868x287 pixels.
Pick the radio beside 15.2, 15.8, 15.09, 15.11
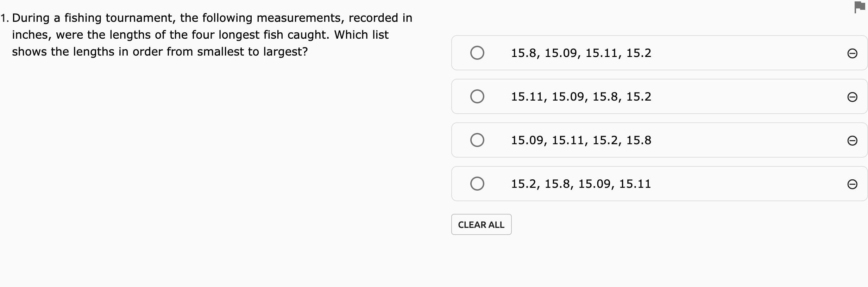(x=477, y=184)
